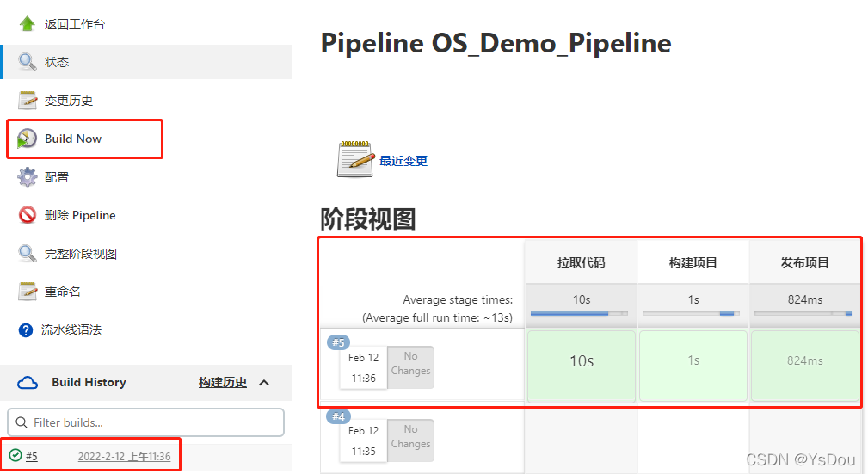The image size is (868, 474).
Task: Click the red 删除 Pipeline prohibit icon
Action: [28, 215]
